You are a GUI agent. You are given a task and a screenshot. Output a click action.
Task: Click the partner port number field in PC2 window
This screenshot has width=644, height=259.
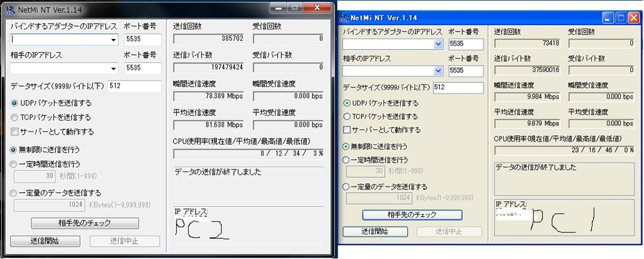point(143,69)
